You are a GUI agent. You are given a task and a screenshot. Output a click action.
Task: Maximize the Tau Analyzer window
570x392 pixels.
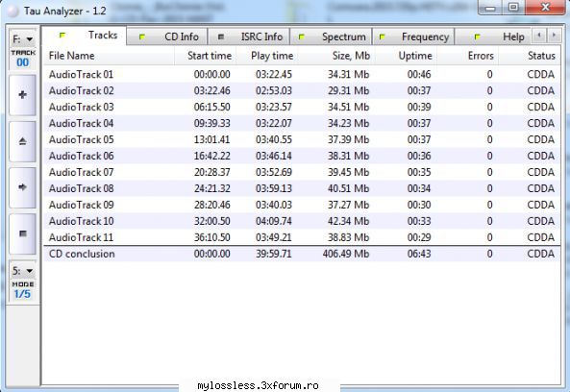pyautogui.click(x=513, y=8)
